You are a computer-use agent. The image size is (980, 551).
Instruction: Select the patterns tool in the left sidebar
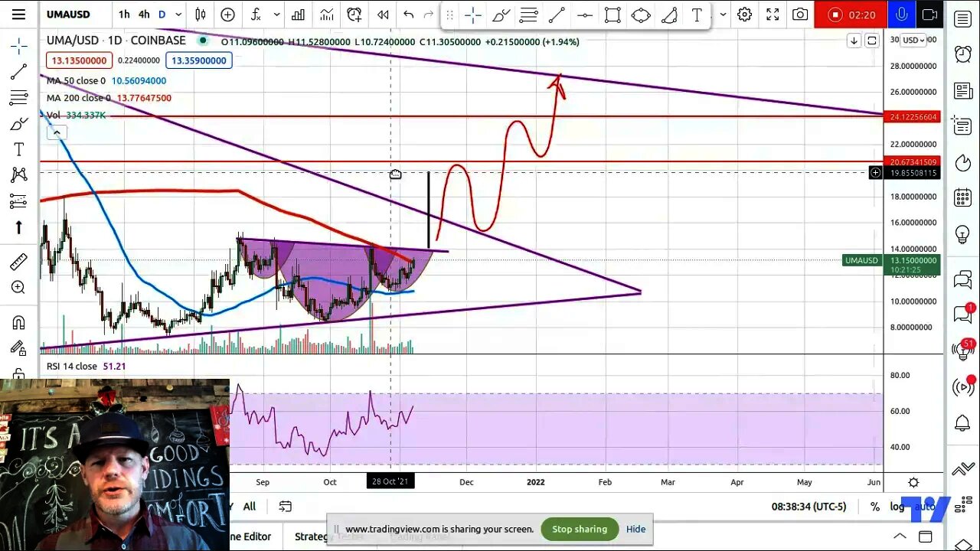point(18,175)
